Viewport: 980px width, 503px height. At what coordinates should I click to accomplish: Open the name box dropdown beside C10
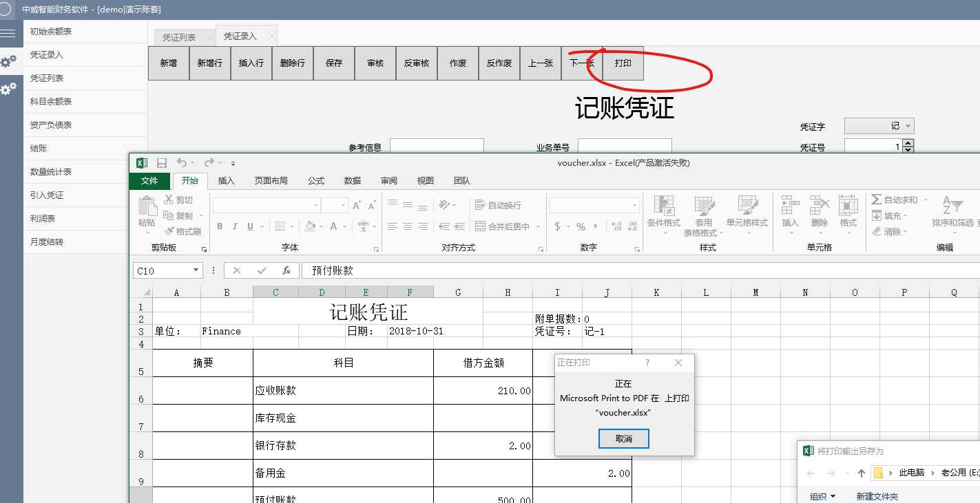196,270
